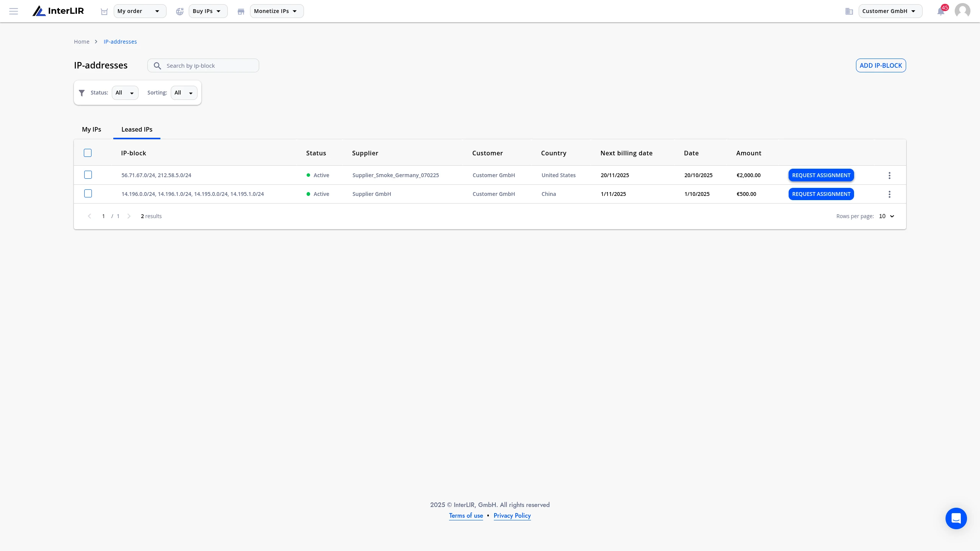Click the filter funnel icon
The width and height of the screenshot is (980, 551).
tap(82, 93)
